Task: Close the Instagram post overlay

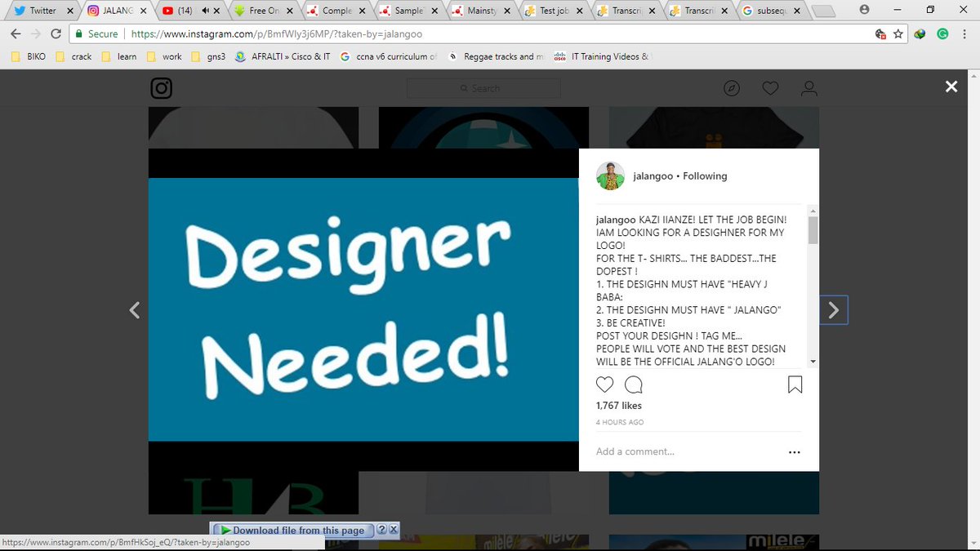Action: click(x=951, y=87)
